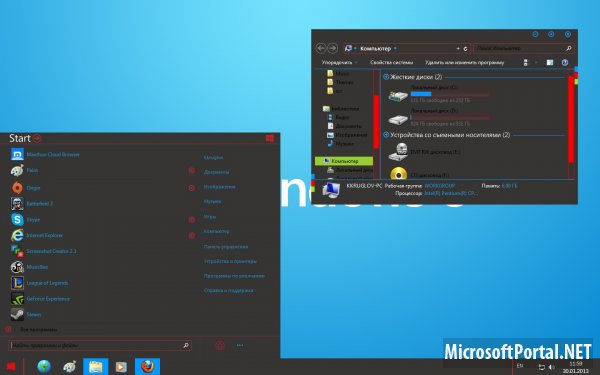Toggle the Explorer preview pane icon

[x=550, y=62]
